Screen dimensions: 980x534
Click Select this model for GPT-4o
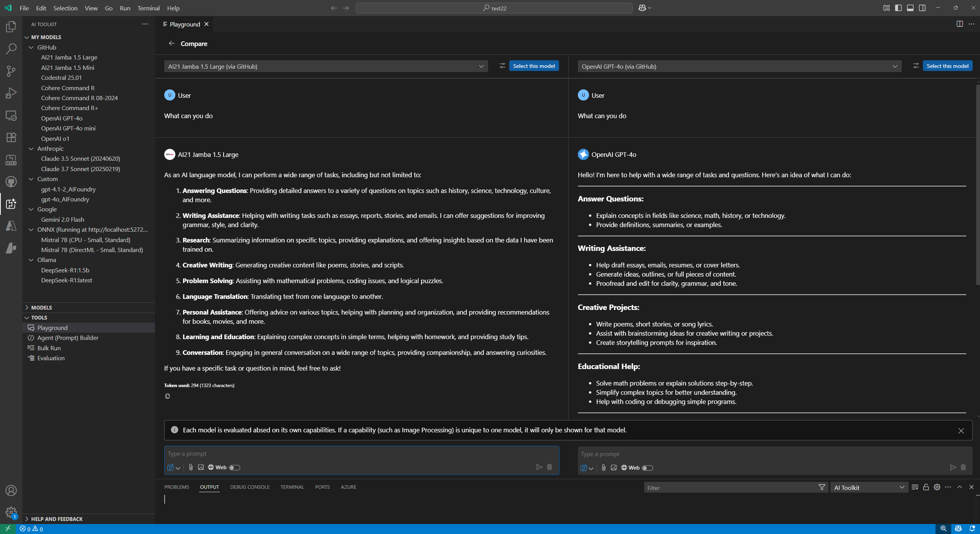click(x=948, y=66)
